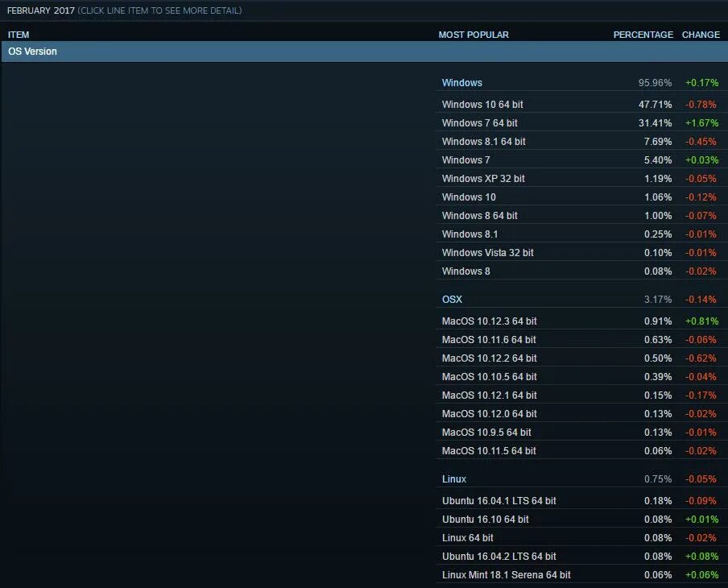Image resolution: width=728 pixels, height=588 pixels.
Task: Select the Windows 8 64 bit row
Action: [x=581, y=216]
